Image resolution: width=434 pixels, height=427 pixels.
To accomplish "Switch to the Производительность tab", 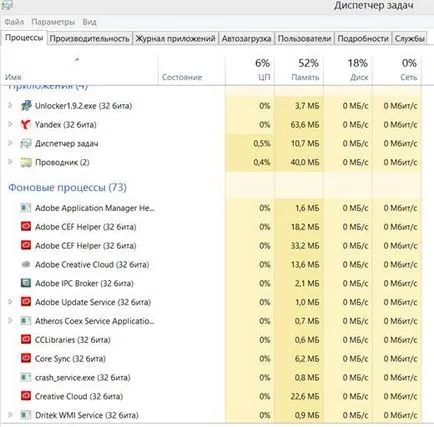I will 89,39.
